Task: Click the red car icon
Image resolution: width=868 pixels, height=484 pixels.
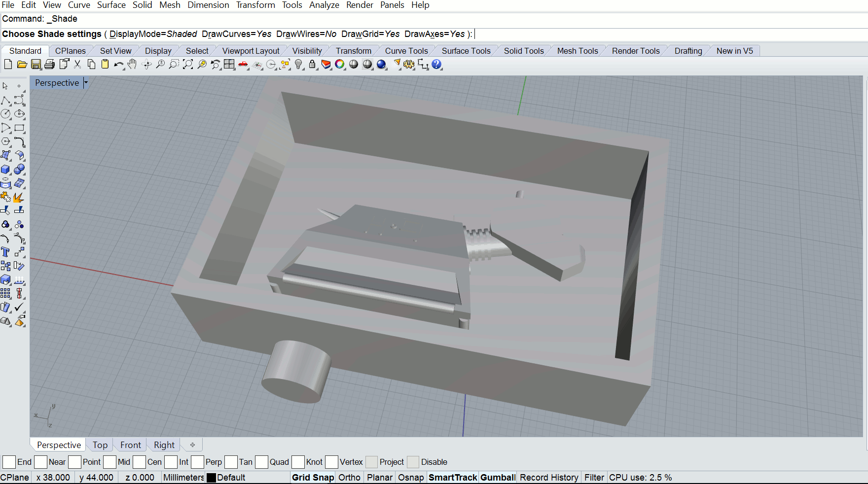Action: coord(243,65)
